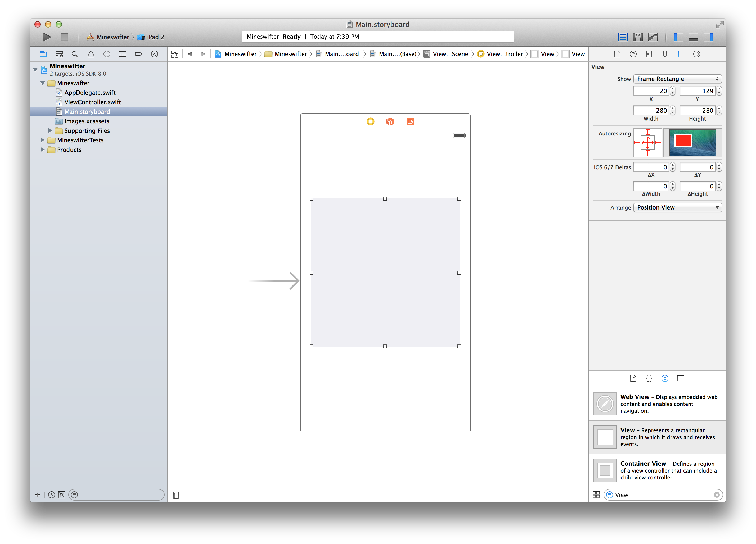Open the Arrange Position View dropdown
756x544 pixels.
(x=677, y=207)
